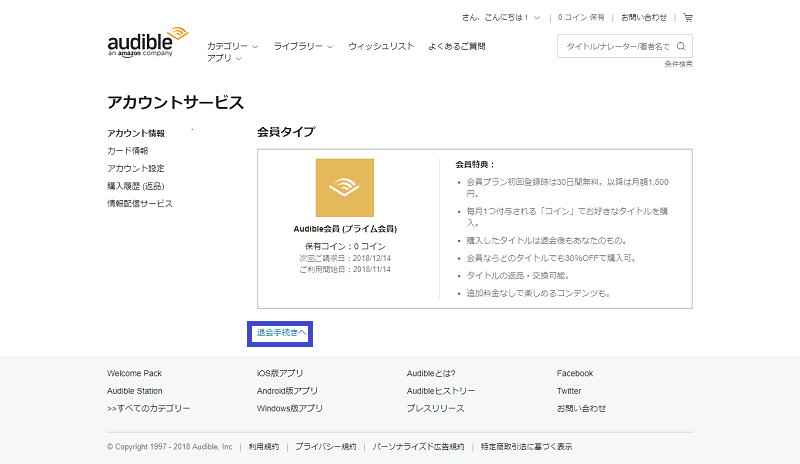Screen dimensions: 800x464
Task: Open Audible Station footer link
Action: click(x=135, y=390)
